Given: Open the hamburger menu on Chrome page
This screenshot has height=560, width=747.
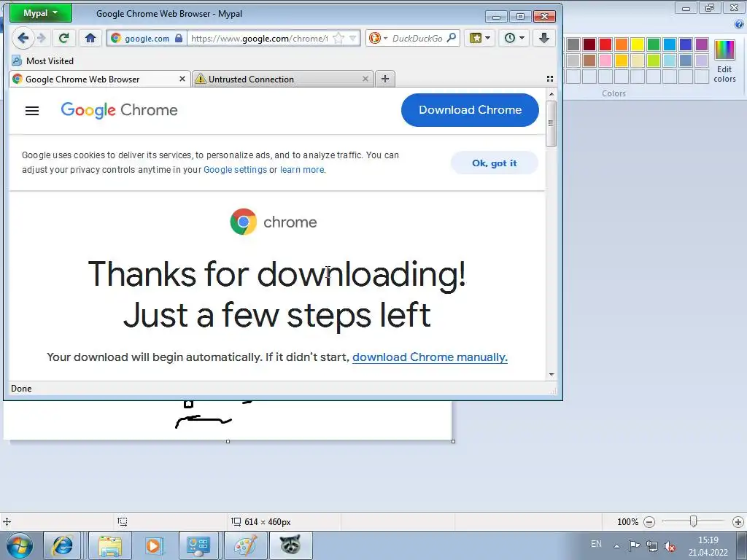Looking at the screenshot, I should click(x=32, y=111).
